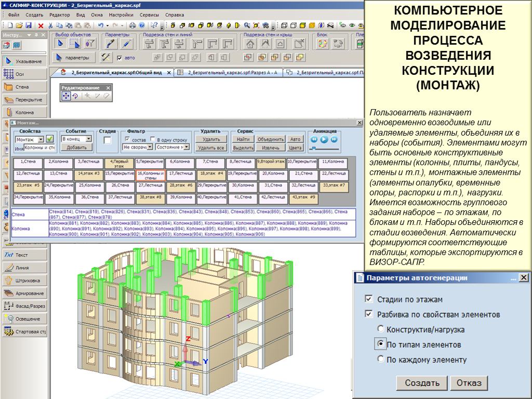532x399 pixels.
Task: Click the Создать button
Action: click(x=422, y=383)
